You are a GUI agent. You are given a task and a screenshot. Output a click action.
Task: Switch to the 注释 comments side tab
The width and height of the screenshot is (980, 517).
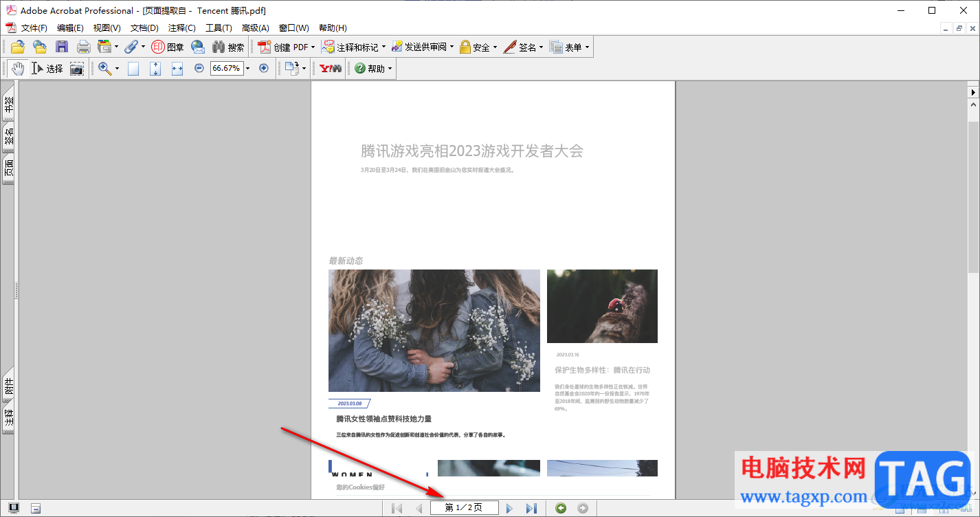coord(9,418)
